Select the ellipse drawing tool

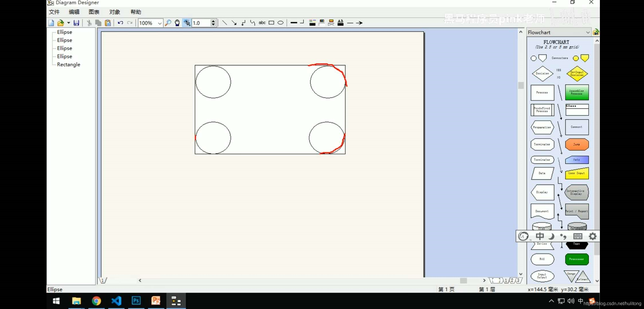click(280, 23)
